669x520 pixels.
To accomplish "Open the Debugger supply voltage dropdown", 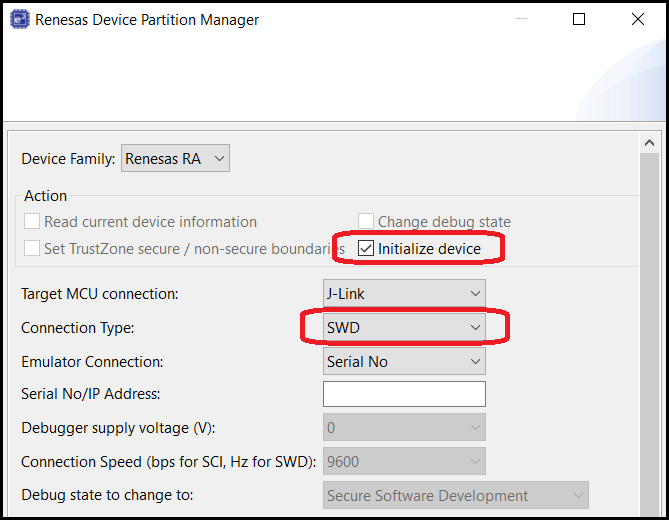I will pos(404,427).
